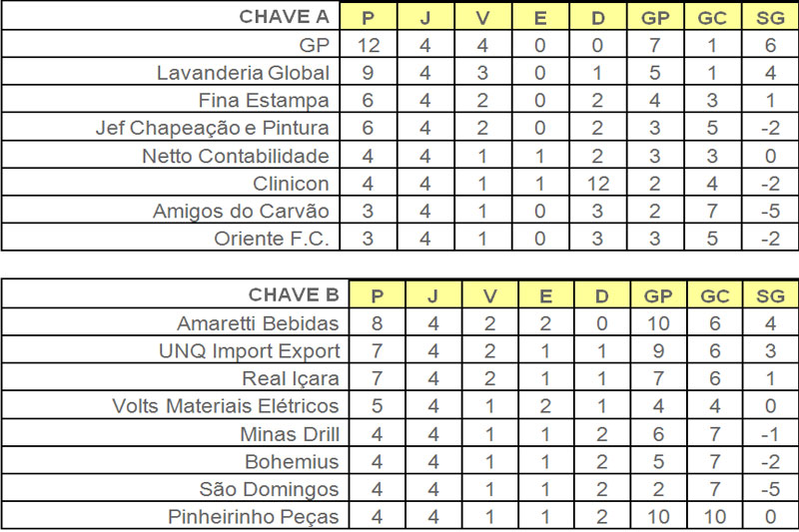Click the Fina Estampa team name
The image size is (799, 532).
(x=264, y=100)
